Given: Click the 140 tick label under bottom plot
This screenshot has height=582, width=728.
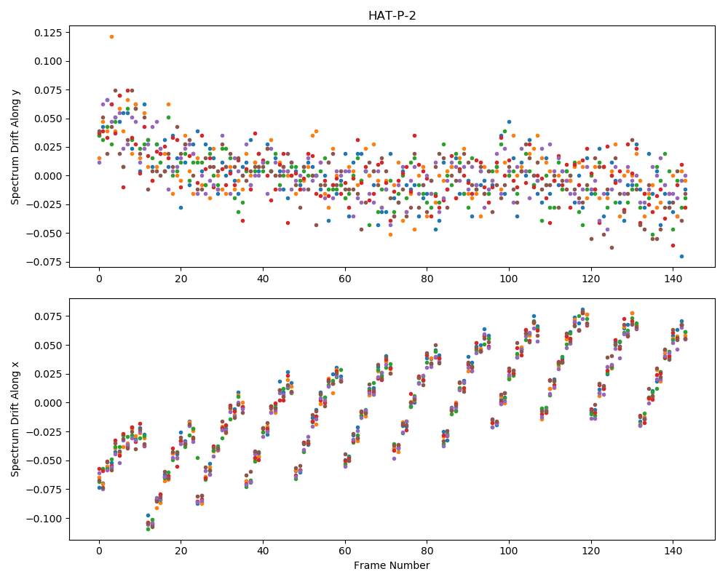Looking at the screenshot, I should pyautogui.click(x=673, y=551).
